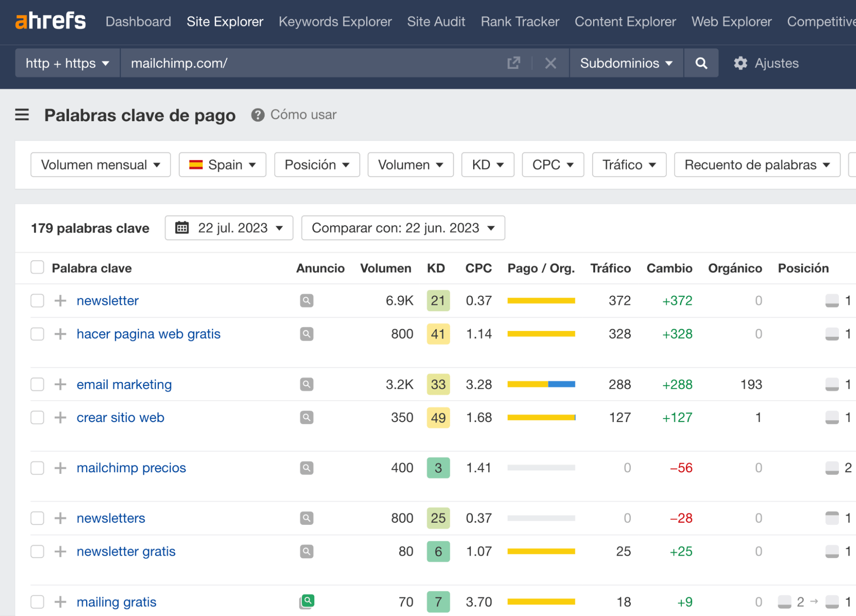Screen dimensions: 856x616
Task: Open the hacer pagina web gratis link
Action: click(x=148, y=334)
